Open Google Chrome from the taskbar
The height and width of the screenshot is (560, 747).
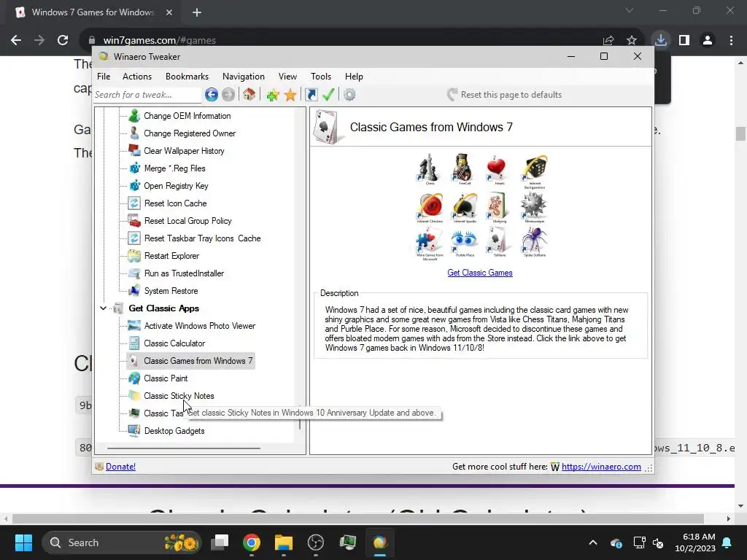pyautogui.click(x=252, y=542)
